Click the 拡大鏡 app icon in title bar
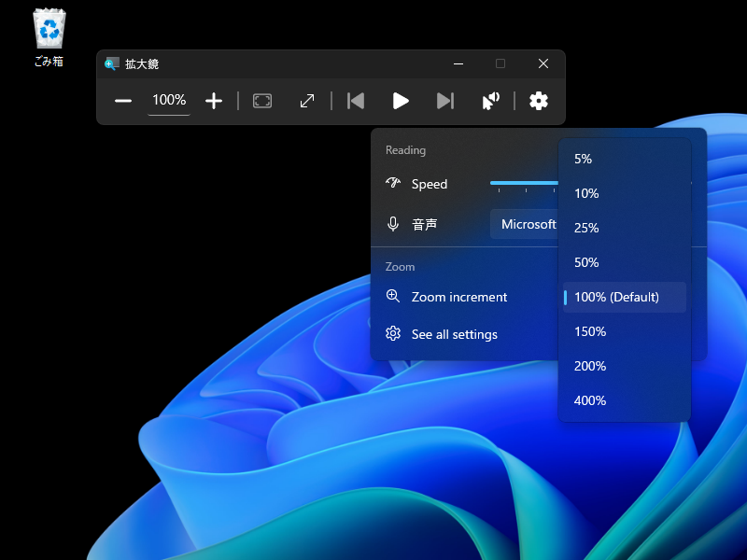The image size is (747, 560). point(111,63)
